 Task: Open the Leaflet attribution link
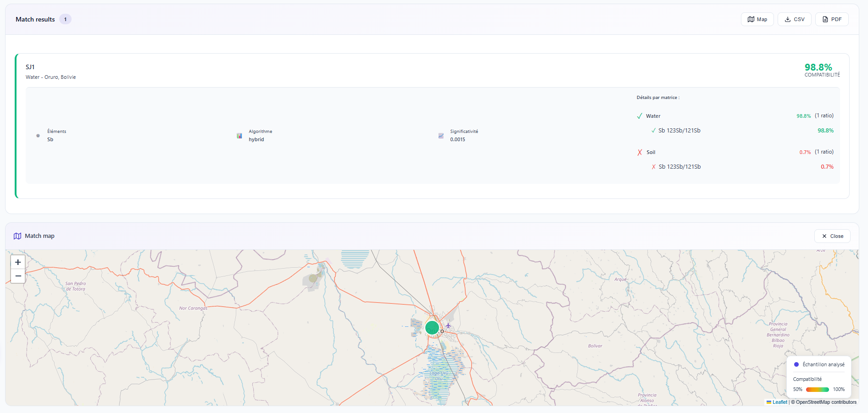(779, 402)
